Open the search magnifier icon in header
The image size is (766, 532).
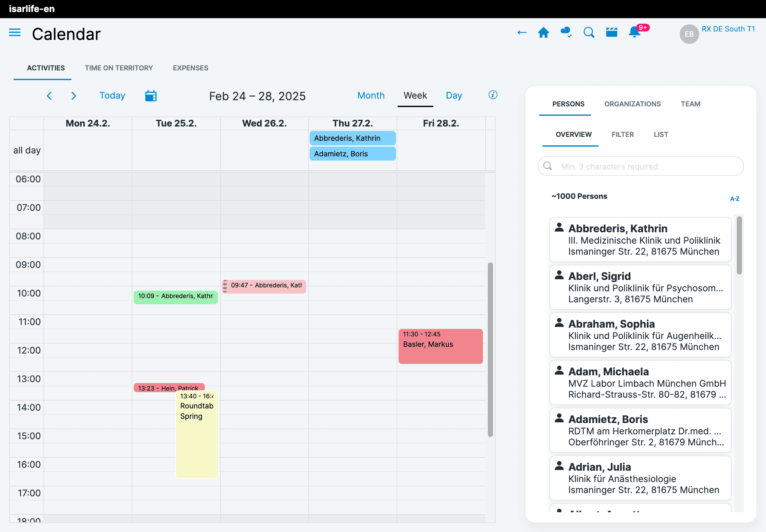(x=588, y=33)
